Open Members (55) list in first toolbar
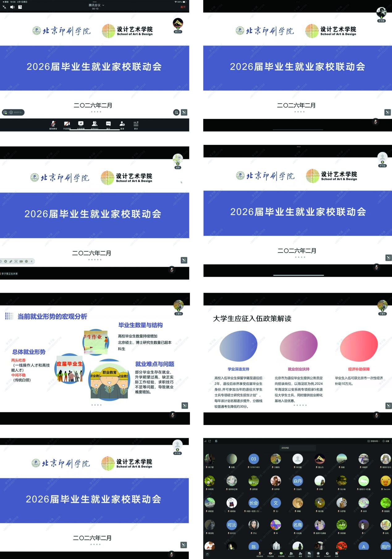The height and width of the screenshot is (559, 392). 95,125
